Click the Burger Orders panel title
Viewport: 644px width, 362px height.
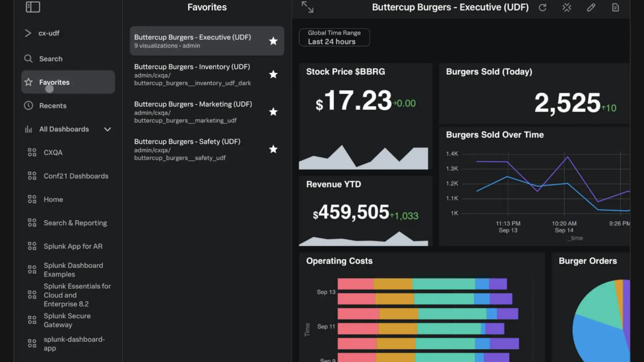click(x=588, y=261)
